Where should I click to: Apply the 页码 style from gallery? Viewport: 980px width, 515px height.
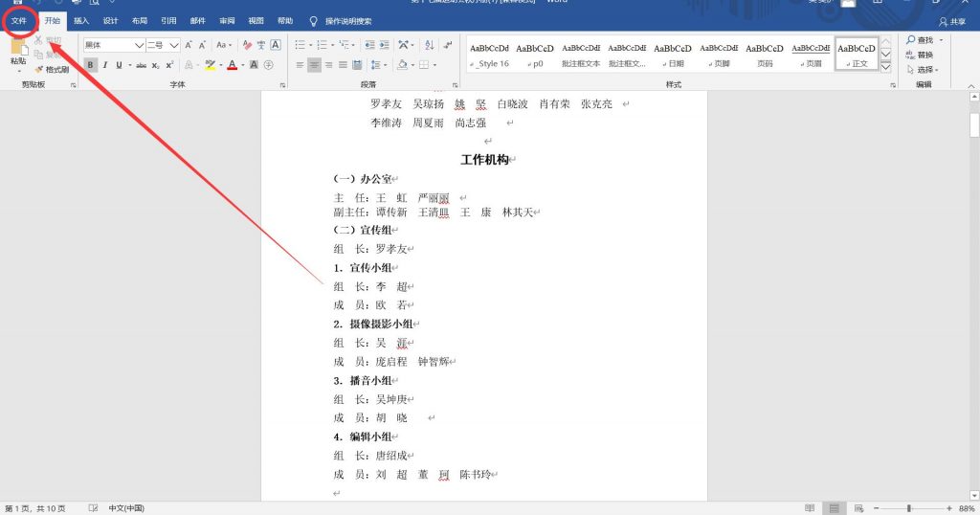pos(765,55)
